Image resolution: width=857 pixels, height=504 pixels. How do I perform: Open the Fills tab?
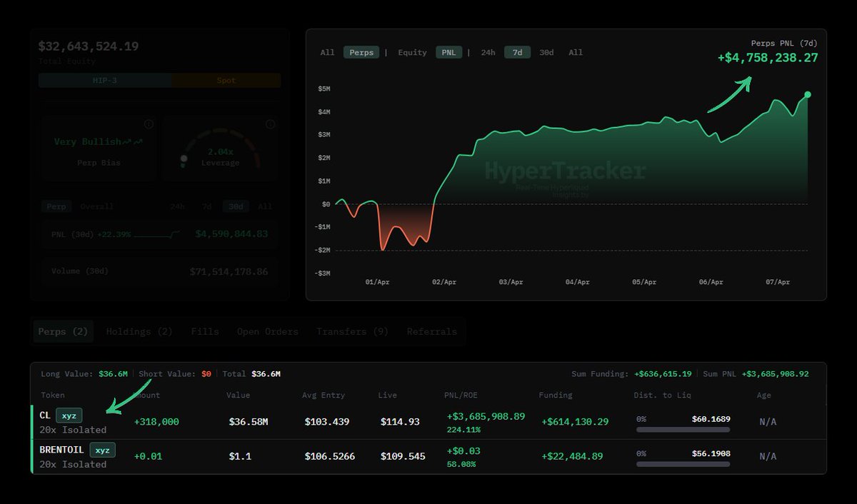205,331
